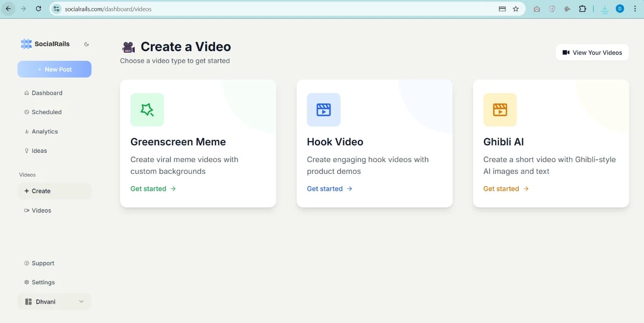644x323 pixels.
Task: Toggle dark mode with the moon icon
Action: coord(86,44)
